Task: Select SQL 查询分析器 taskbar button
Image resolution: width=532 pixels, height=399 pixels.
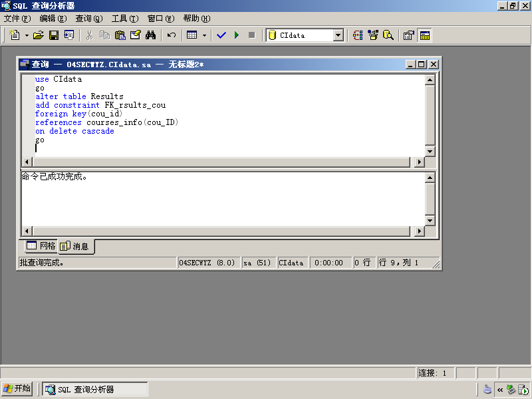Action: point(95,389)
